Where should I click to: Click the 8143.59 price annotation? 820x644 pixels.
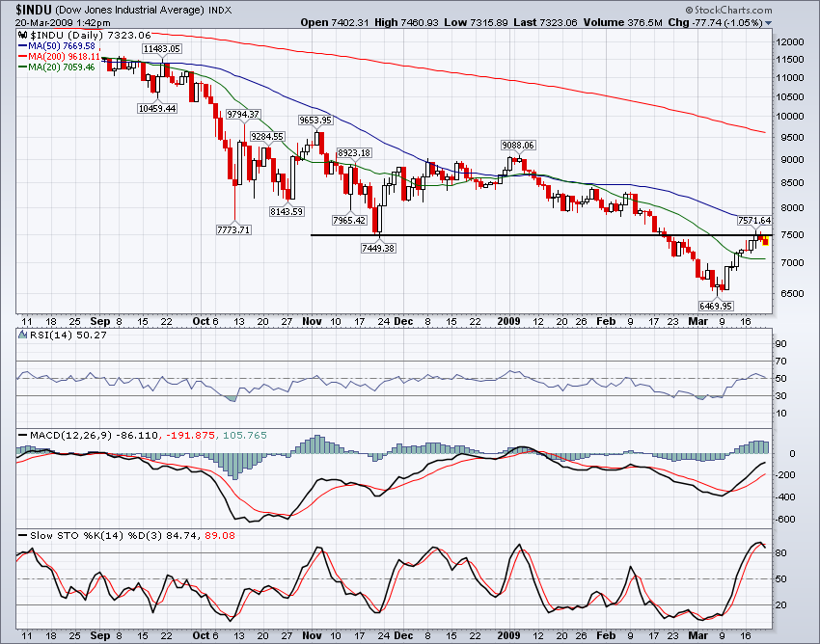(x=287, y=212)
